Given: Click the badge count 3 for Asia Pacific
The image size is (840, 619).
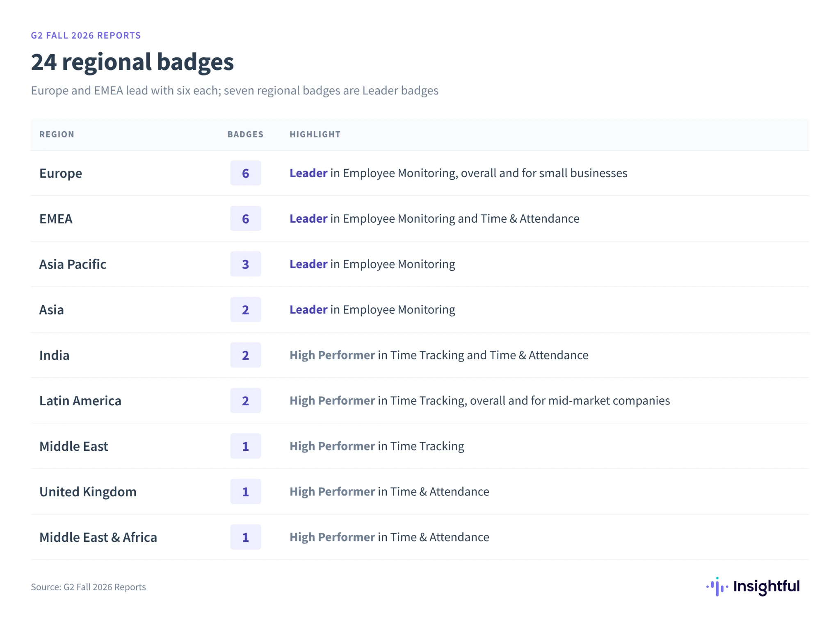Looking at the screenshot, I should click(245, 264).
